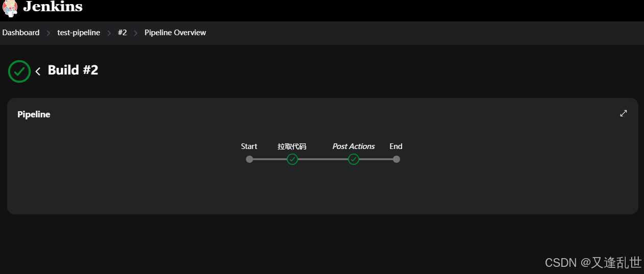This screenshot has height=274, width=644.
Task: Click the Start label in graph
Action: pyautogui.click(x=249, y=146)
